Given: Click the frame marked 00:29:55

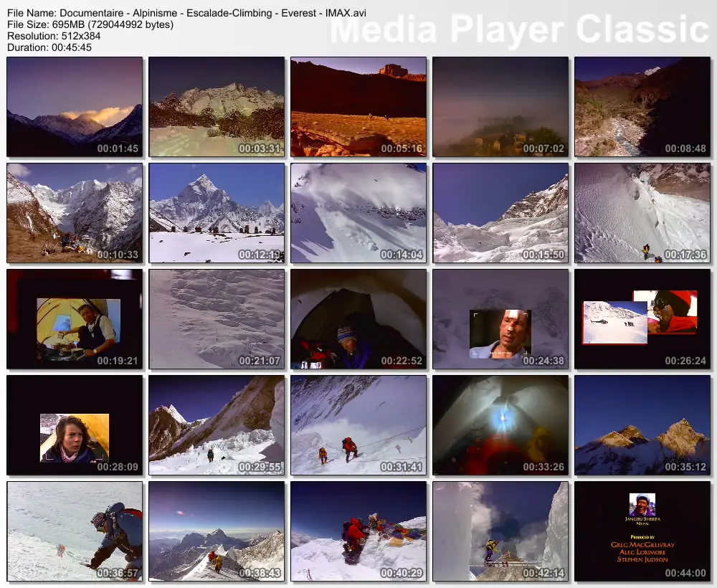Looking at the screenshot, I should 217,425.
